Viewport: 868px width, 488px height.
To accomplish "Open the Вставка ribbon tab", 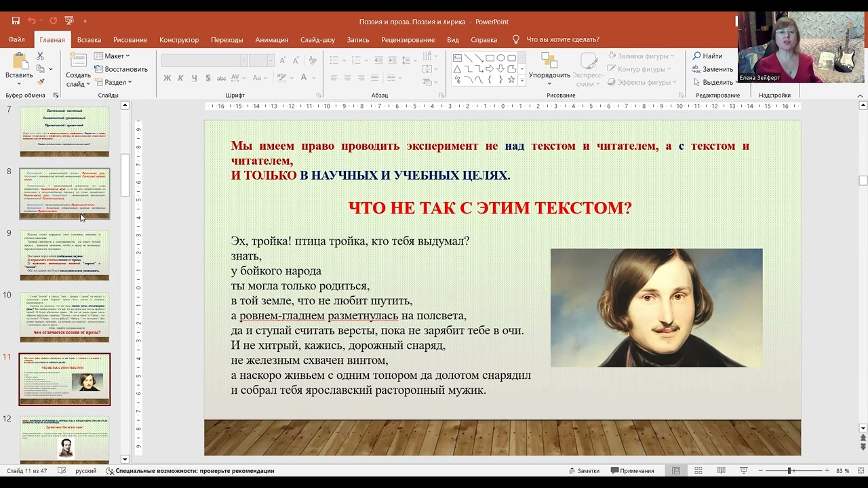I will click(89, 40).
